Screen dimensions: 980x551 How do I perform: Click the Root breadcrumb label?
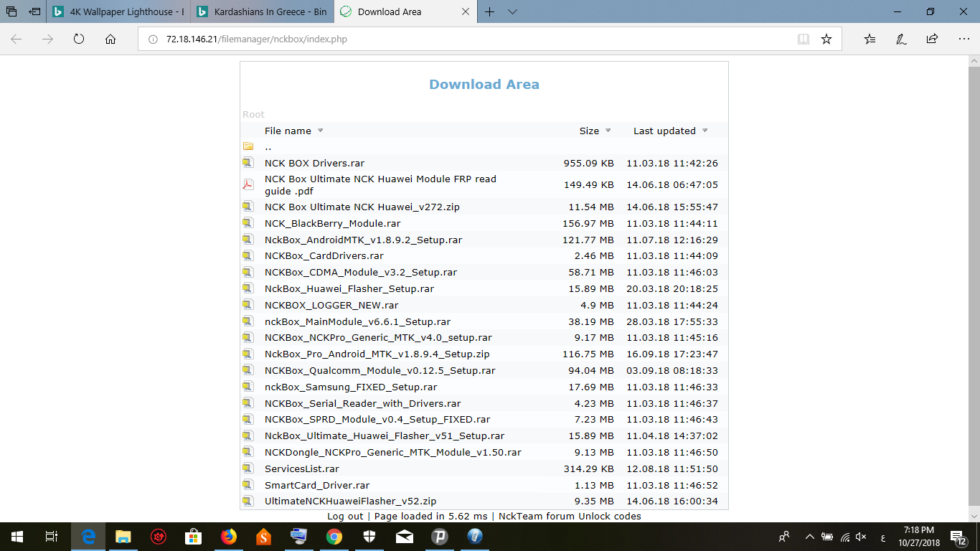(253, 114)
